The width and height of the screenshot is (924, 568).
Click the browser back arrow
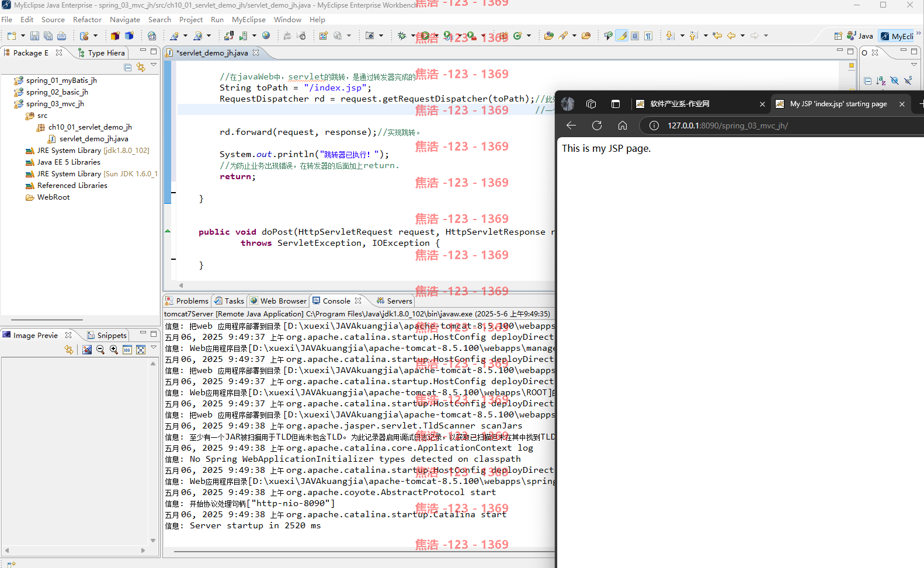571,126
